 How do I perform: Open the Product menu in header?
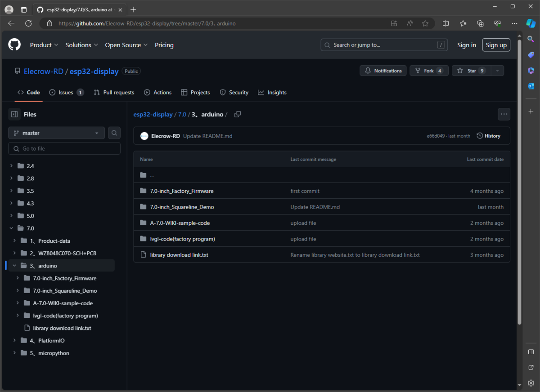[44, 45]
